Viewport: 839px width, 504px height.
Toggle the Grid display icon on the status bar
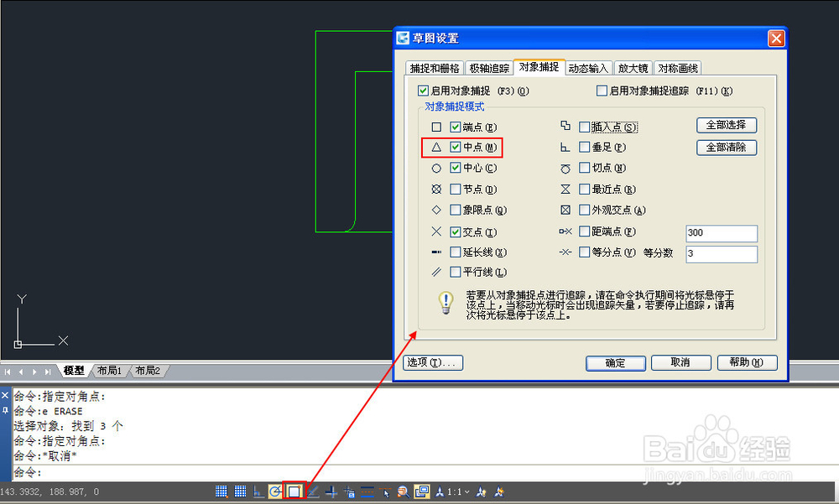240,491
